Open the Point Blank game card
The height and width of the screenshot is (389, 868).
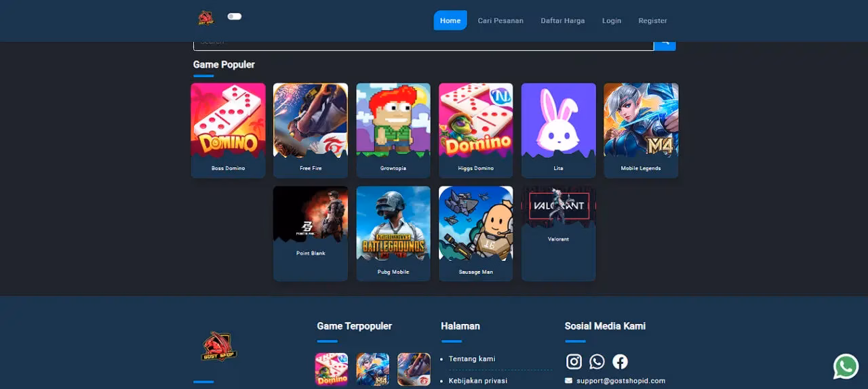point(311,234)
